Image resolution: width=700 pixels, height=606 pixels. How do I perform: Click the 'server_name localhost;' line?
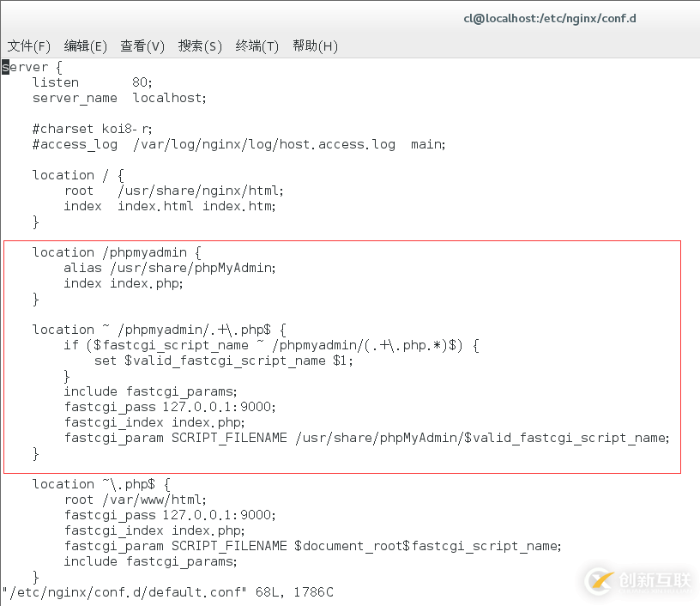tap(119, 98)
